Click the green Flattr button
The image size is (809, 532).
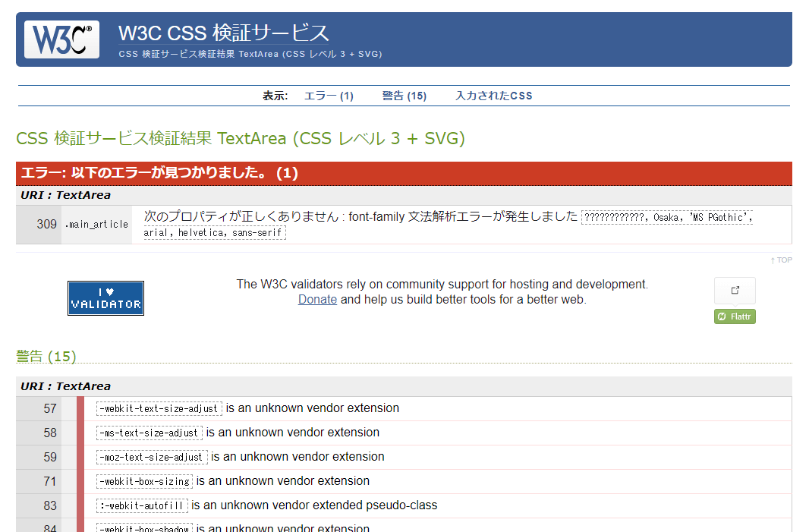point(735,316)
